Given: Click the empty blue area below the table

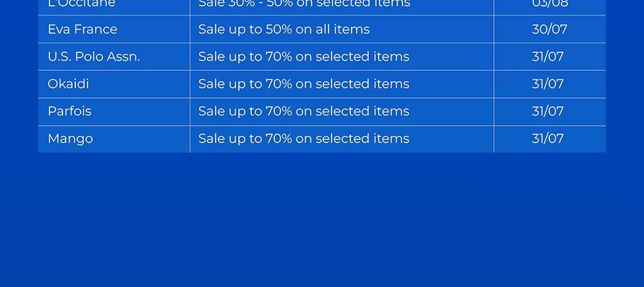Looking at the screenshot, I should click(x=322, y=219).
